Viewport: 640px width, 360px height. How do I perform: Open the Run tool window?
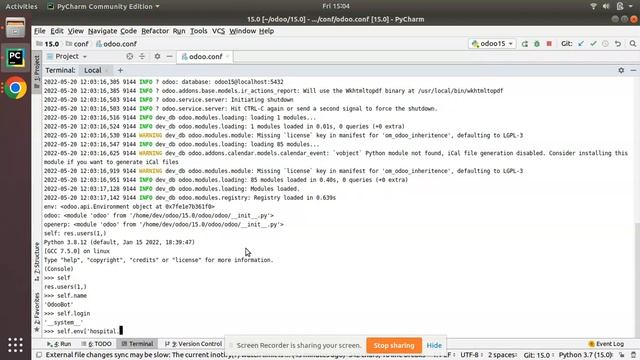(59, 344)
